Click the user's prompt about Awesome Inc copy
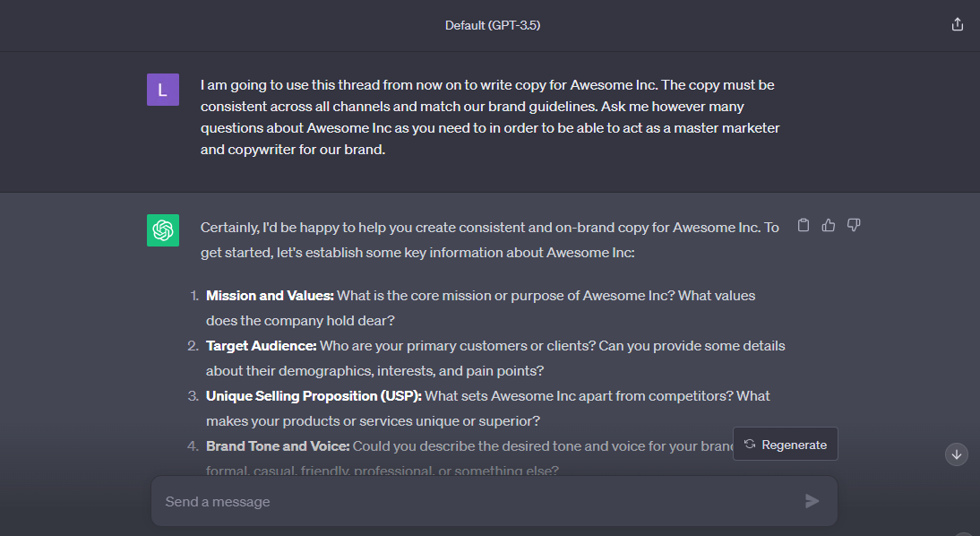Screen dimensions: 980x536 pyautogui.click(x=488, y=117)
